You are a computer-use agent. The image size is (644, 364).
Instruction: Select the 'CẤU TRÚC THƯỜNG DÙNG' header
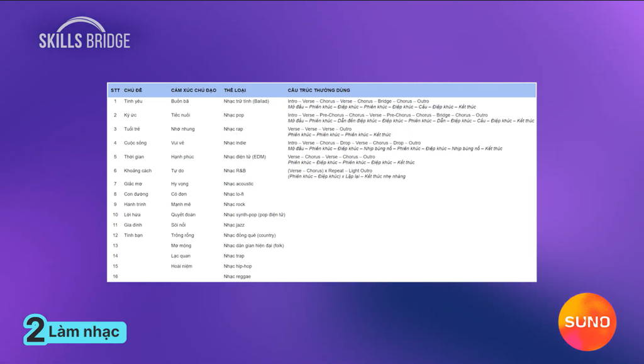319,90
